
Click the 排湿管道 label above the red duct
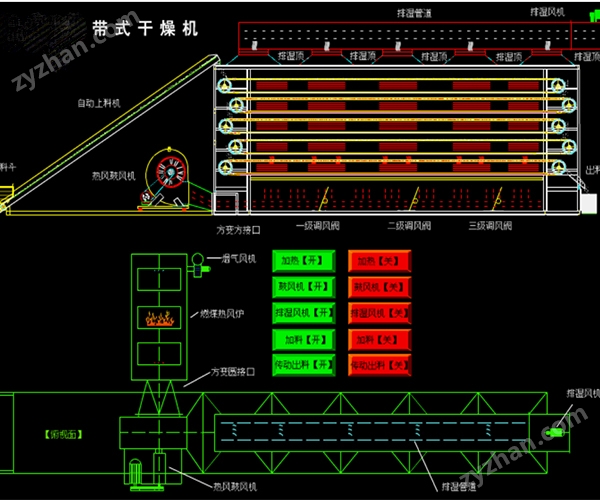[414, 13]
